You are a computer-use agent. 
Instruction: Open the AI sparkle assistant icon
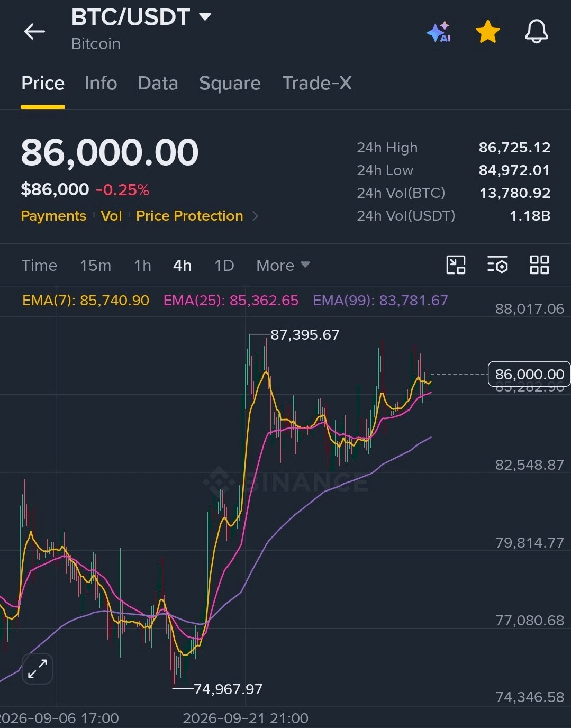pos(438,32)
